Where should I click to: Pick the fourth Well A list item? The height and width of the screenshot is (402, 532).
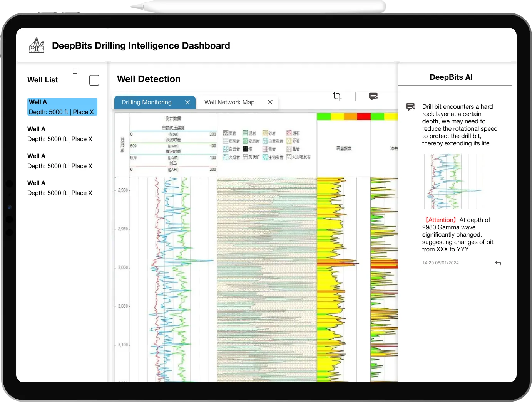(x=60, y=188)
